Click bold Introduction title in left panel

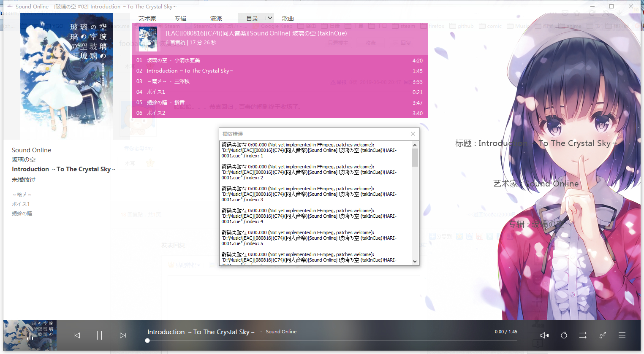pos(64,169)
